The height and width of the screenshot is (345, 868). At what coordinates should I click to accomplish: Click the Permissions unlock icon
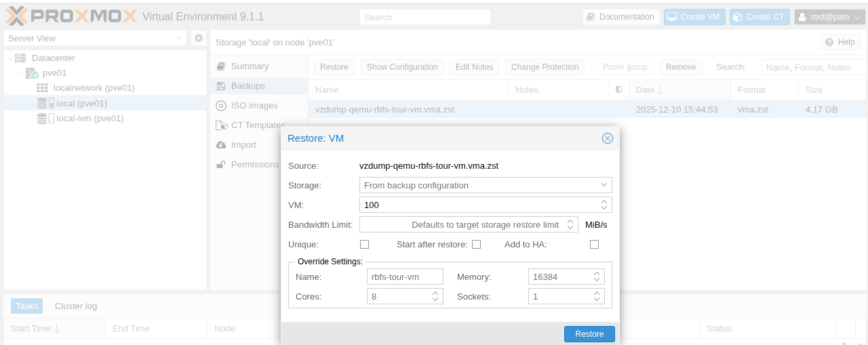(x=220, y=165)
